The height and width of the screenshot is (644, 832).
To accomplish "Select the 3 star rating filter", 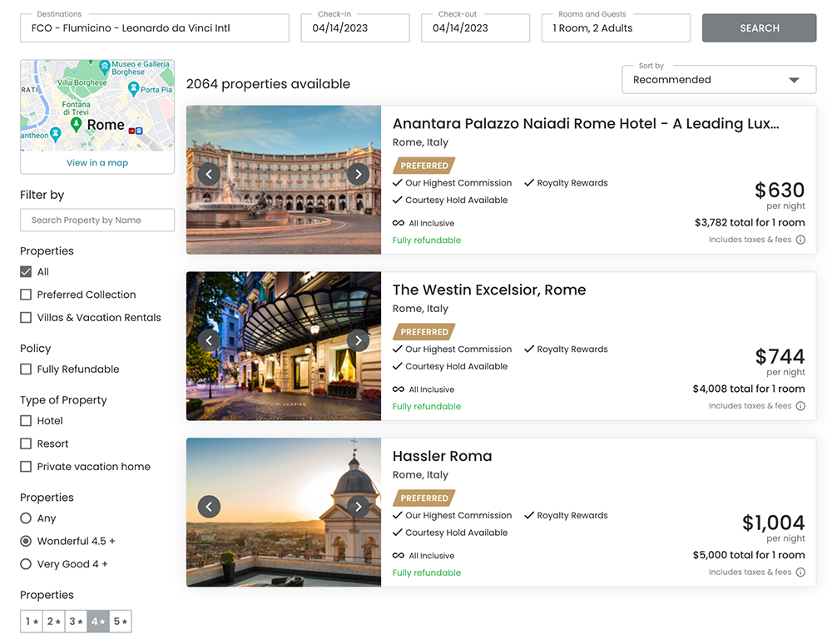I will 77,622.
